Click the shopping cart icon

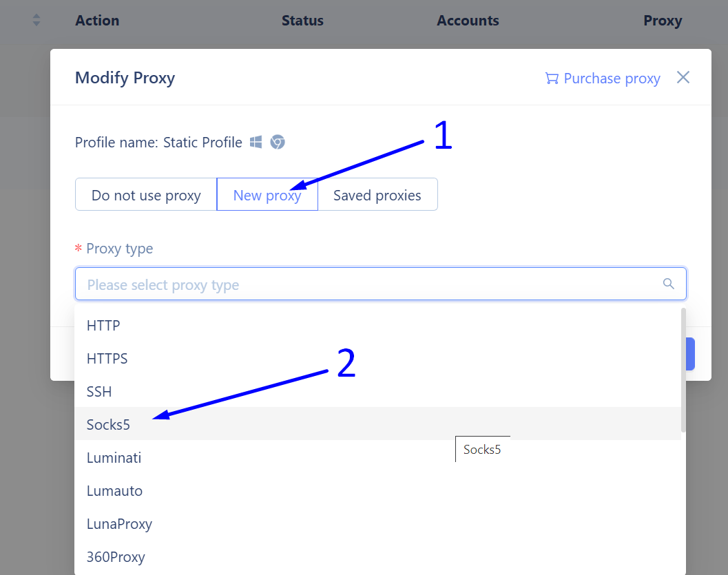(x=552, y=79)
